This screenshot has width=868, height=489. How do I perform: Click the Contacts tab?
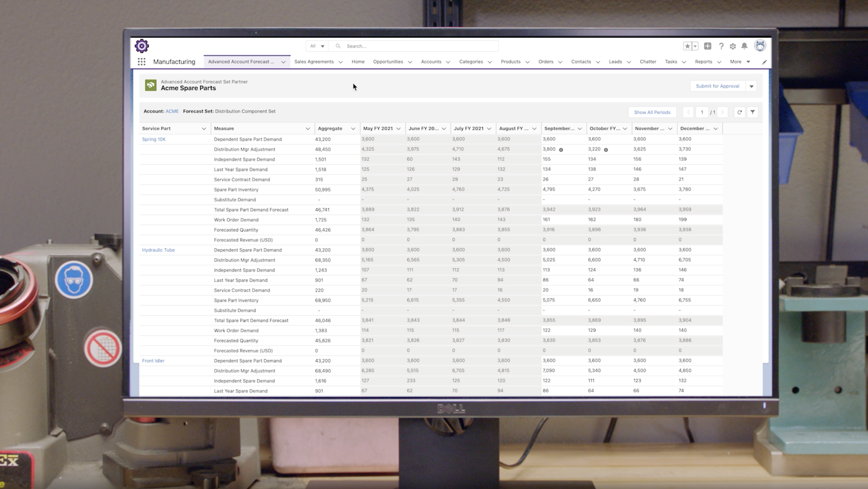click(581, 62)
